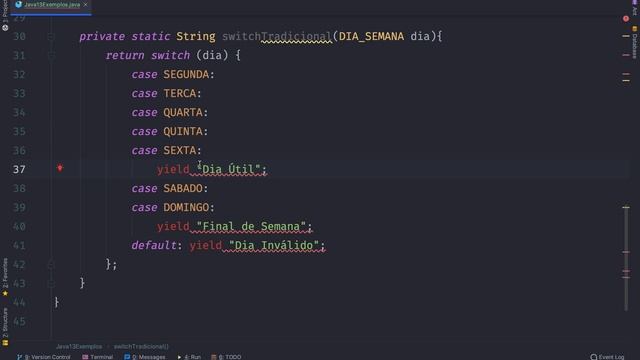The image size is (640, 360).
Task: Click fold end marker at line 43
Action: [x=51, y=283]
